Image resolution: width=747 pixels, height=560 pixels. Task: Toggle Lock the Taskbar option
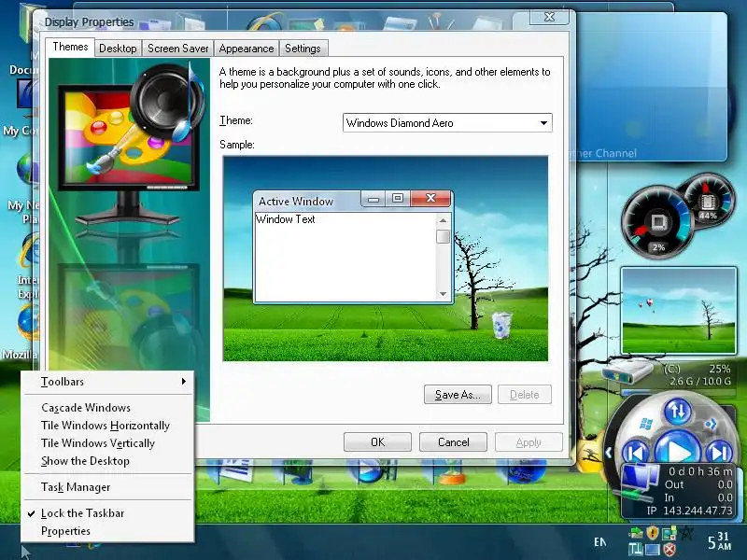82,513
